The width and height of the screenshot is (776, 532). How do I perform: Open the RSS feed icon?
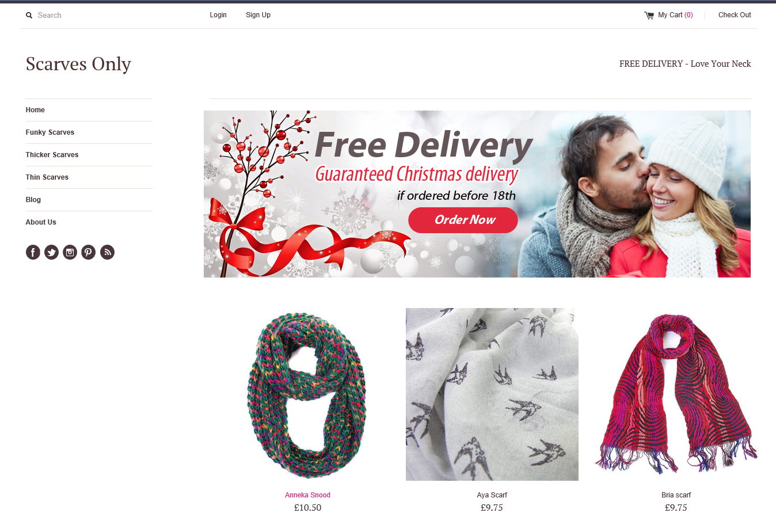107,252
